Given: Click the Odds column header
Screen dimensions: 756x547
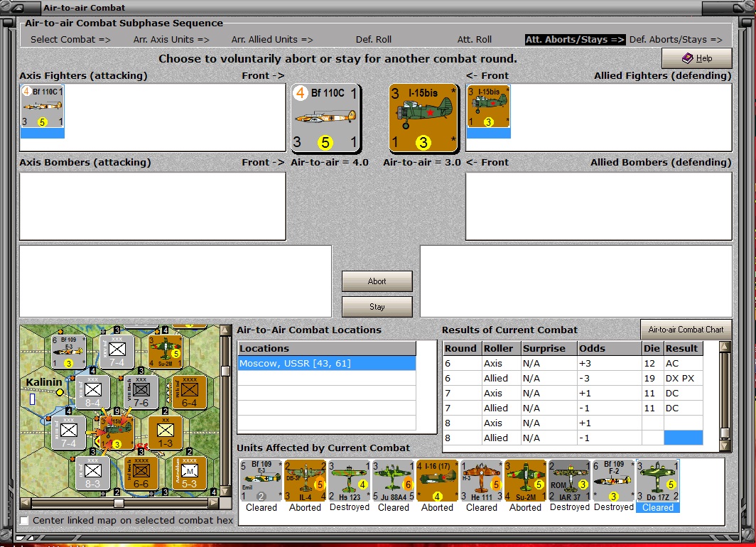Looking at the screenshot, I should pos(610,348).
